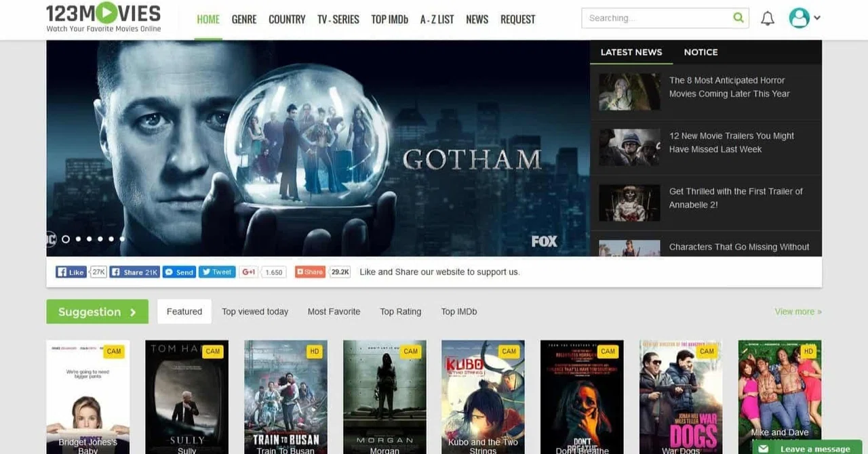Select the last slider indicator dot
Viewport: 868px width, 454px height.
[122, 239]
